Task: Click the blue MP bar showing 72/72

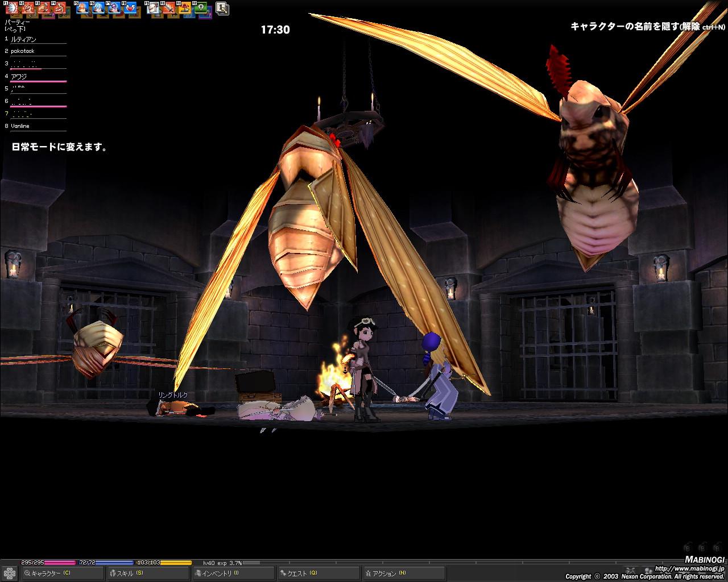Action: (x=106, y=562)
